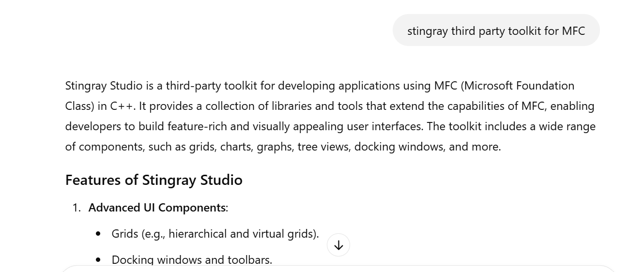The image size is (644, 272).
Task: Click the bold "Advanced UI Components" text
Action: (x=157, y=208)
